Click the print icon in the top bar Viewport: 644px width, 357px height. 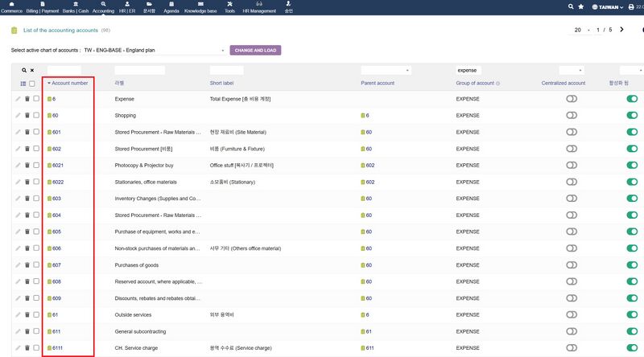[x=630, y=6]
